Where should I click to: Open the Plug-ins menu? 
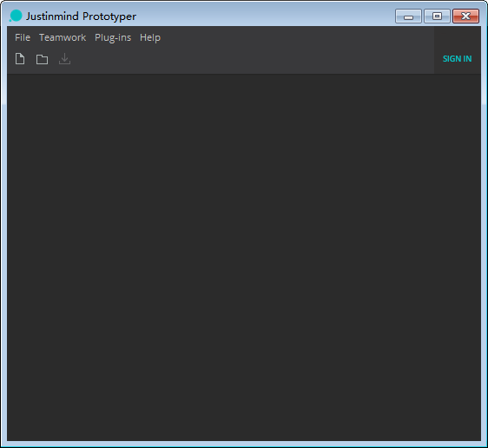(113, 38)
